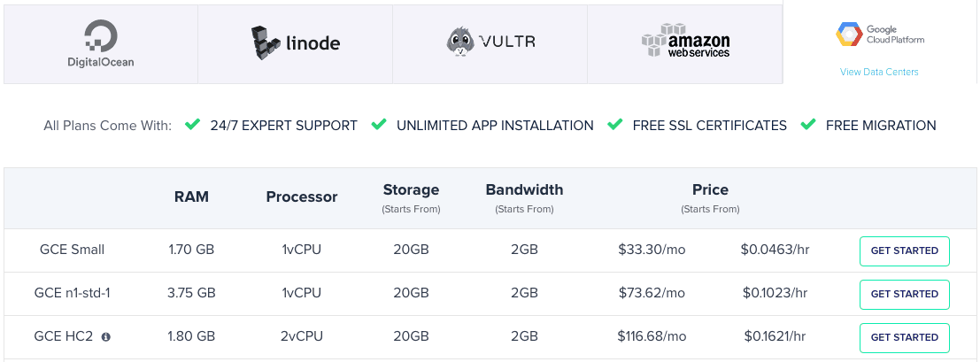Click the GCE HC2 info icon
This screenshot has height=362, width=980.
coord(105,337)
